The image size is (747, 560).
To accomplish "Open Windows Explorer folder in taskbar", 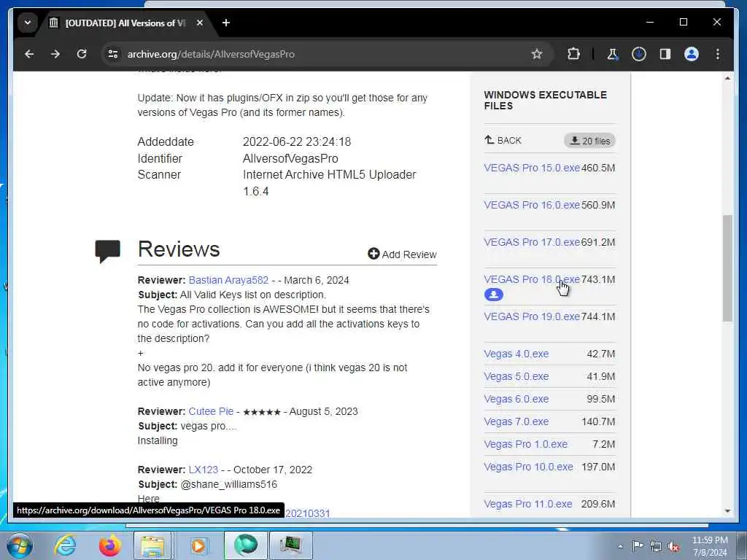I will point(152,545).
